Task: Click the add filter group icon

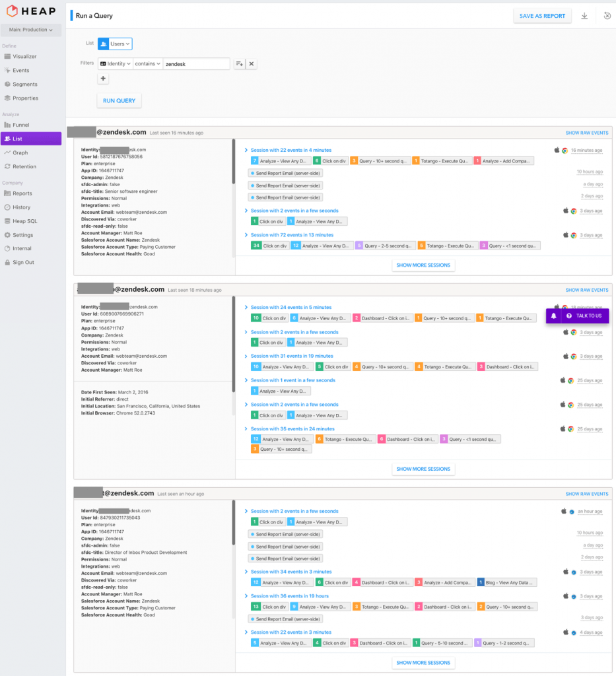Action: (x=239, y=64)
